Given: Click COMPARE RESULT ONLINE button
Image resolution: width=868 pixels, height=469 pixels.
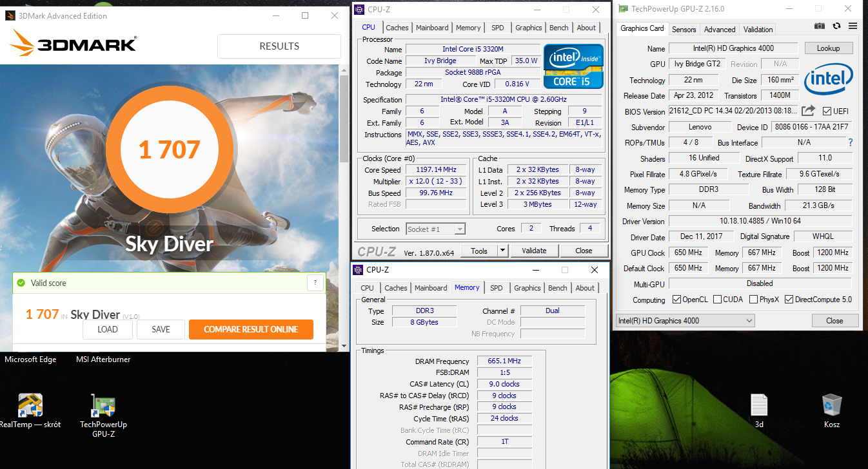Looking at the screenshot, I should point(251,329).
